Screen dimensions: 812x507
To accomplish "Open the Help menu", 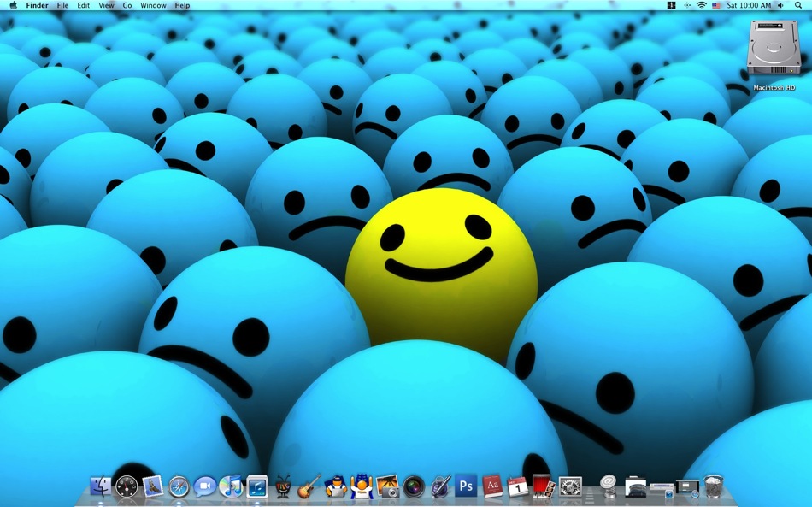I will point(182,5).
